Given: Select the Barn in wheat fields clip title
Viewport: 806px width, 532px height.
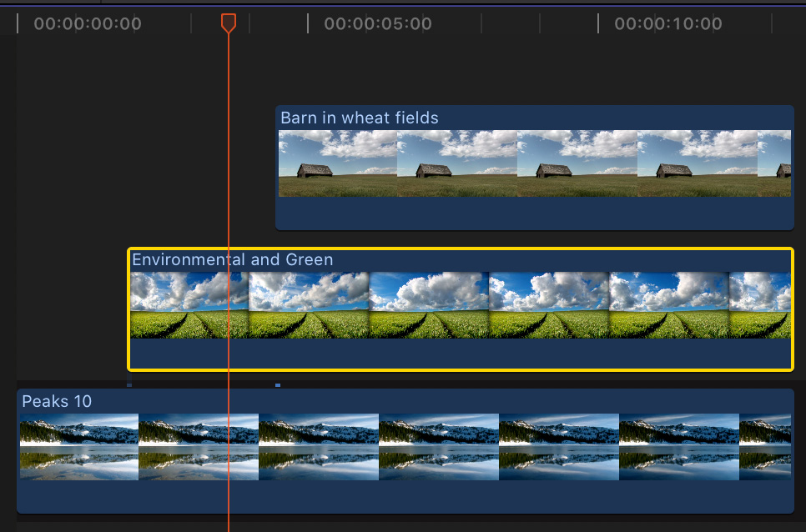Looking at the screenshot, I should click(359, 118).
